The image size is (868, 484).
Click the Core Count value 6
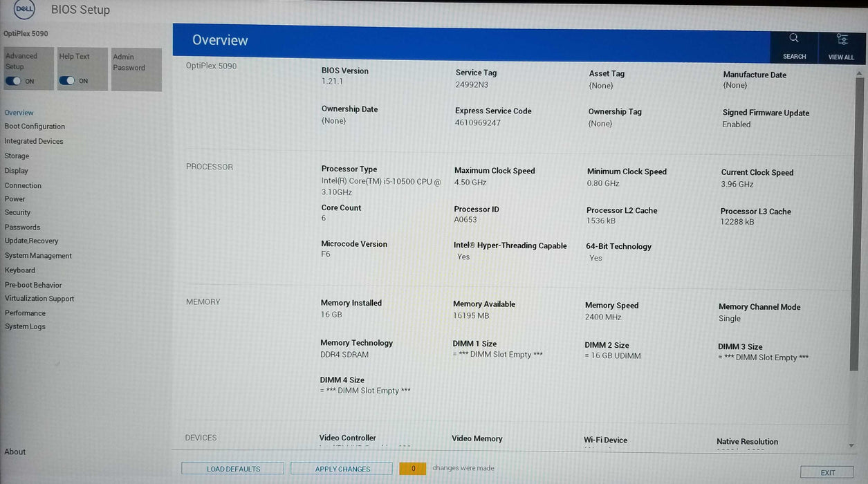(x=324, y=218)
